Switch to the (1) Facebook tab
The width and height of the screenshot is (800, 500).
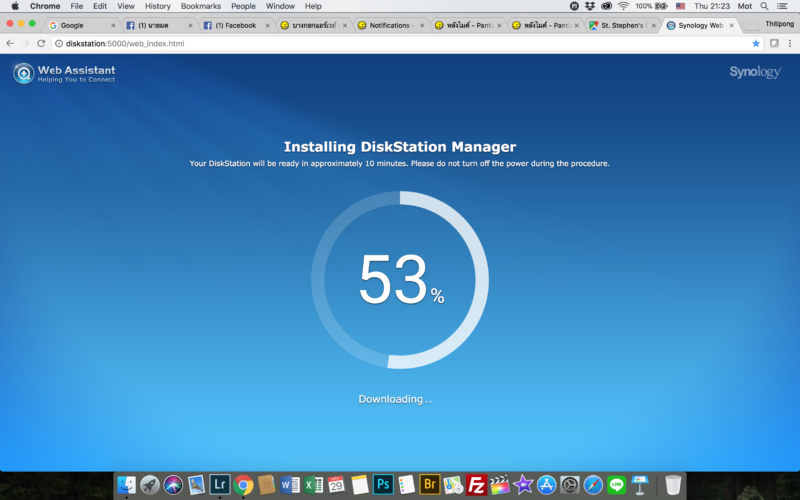coord(235,25)
